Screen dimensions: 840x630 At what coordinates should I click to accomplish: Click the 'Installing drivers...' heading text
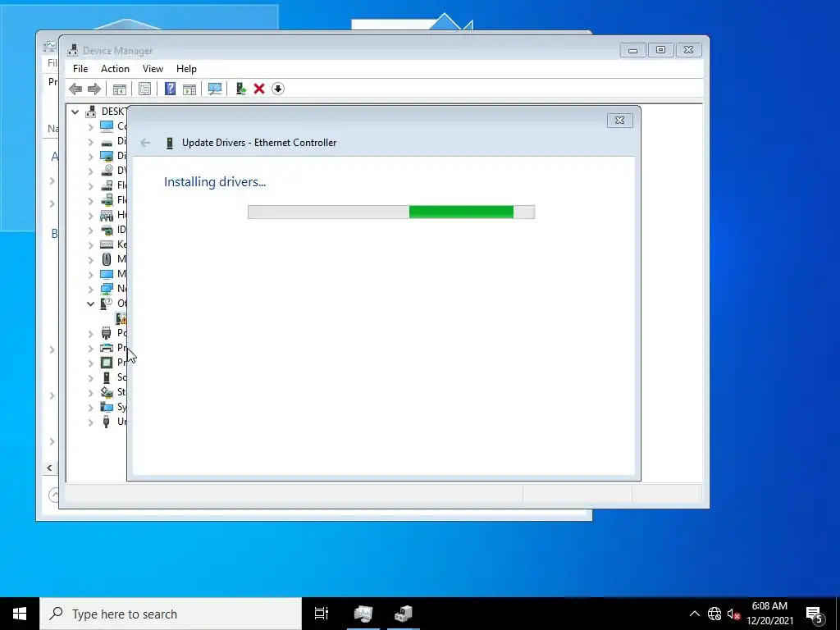tap(215, 181)
